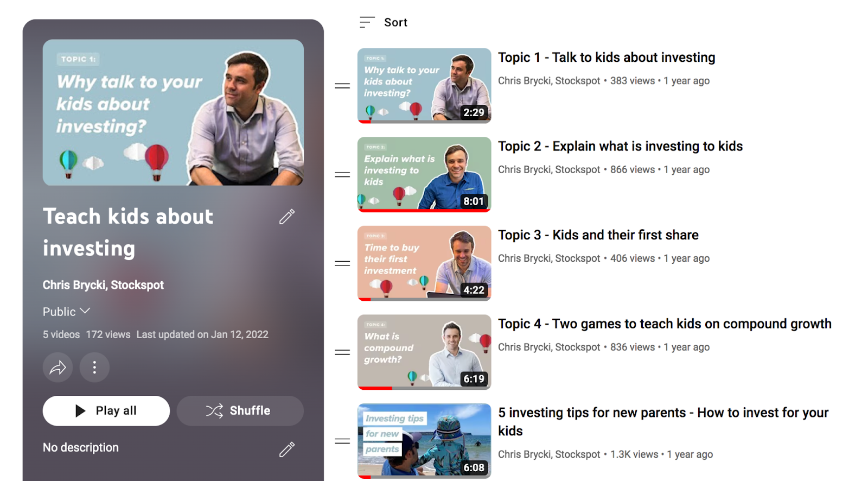Click channel name under Topic 3 video

pyautogui.click(x=549, y=258)
